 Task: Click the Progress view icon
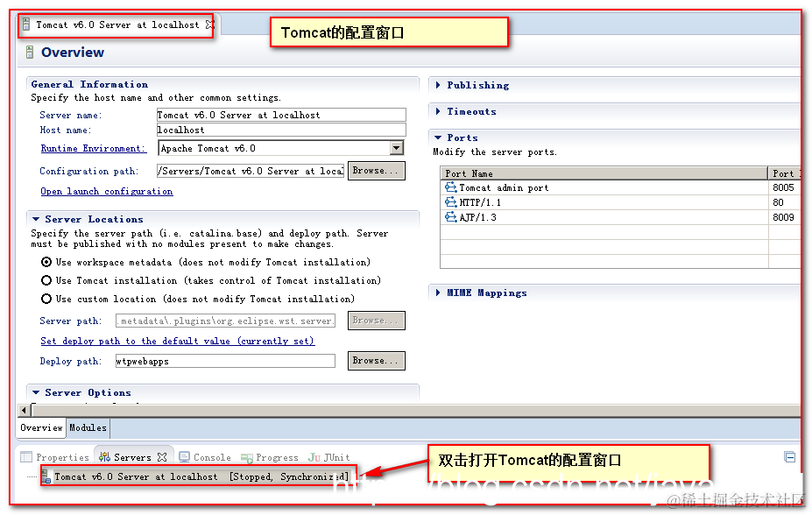[246, 457]
